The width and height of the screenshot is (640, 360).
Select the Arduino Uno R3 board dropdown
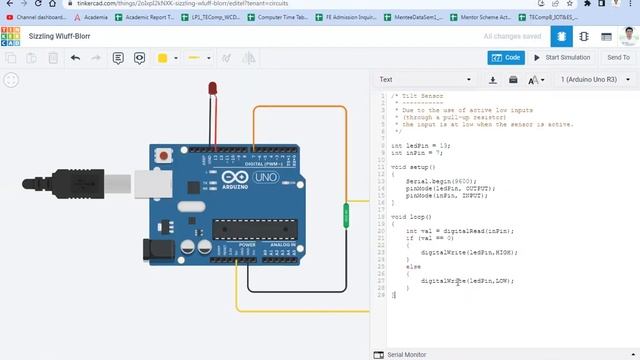[x=595, y=80]
